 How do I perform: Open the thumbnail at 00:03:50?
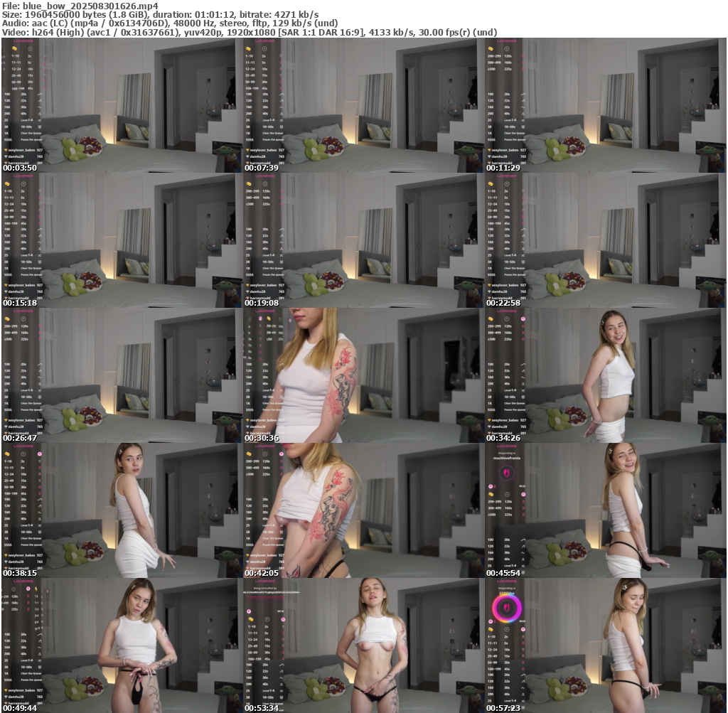122,104
